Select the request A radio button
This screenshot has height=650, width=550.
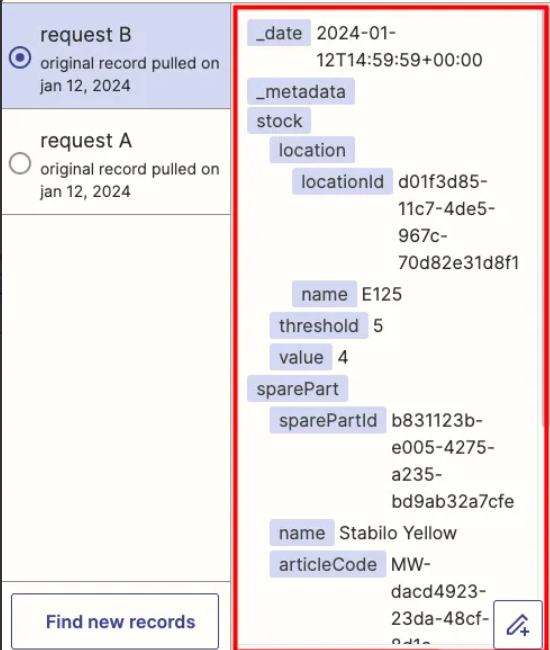20,163
